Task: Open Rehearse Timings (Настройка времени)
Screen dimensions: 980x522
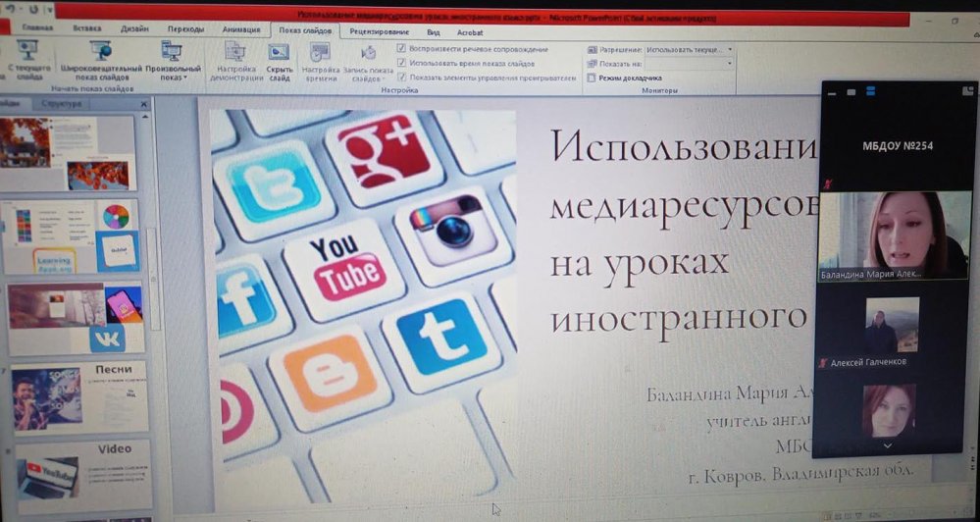Action: 321,61
